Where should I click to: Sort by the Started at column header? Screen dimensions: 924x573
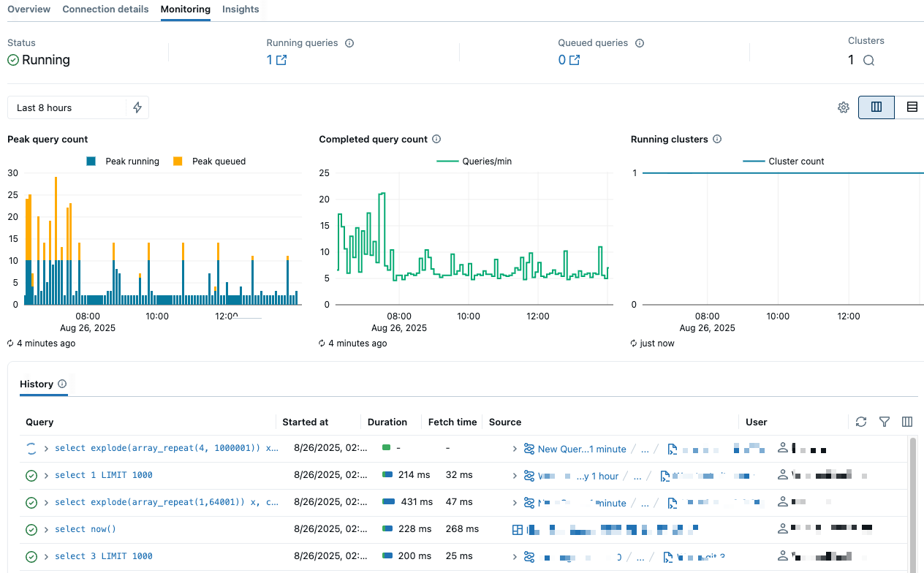pyautogui.click(x=306, y=422)
